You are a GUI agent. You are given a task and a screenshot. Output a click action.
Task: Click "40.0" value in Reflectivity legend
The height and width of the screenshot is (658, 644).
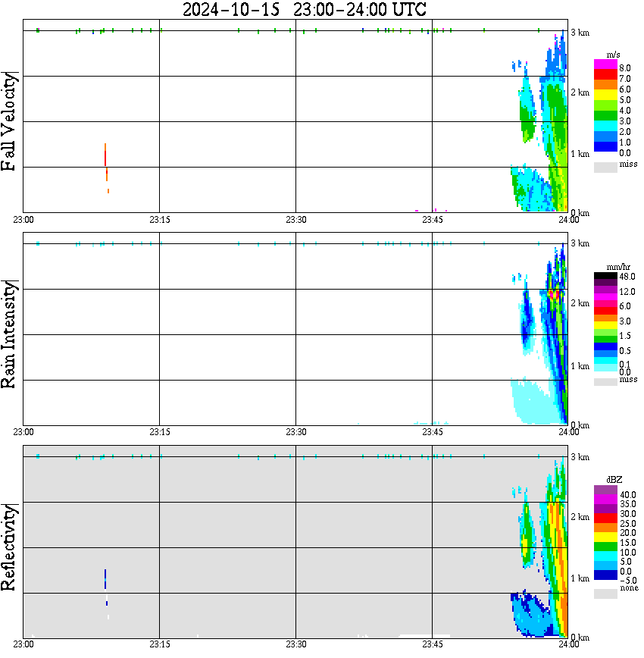pos(627,495)
